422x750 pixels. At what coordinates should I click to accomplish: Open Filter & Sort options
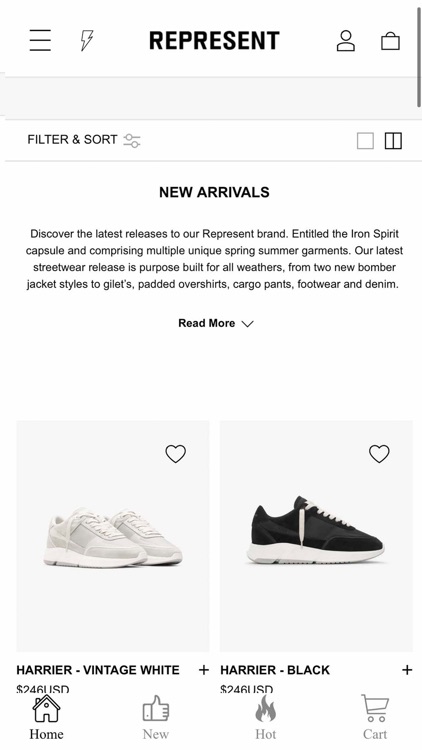click(x=72, y=140)
